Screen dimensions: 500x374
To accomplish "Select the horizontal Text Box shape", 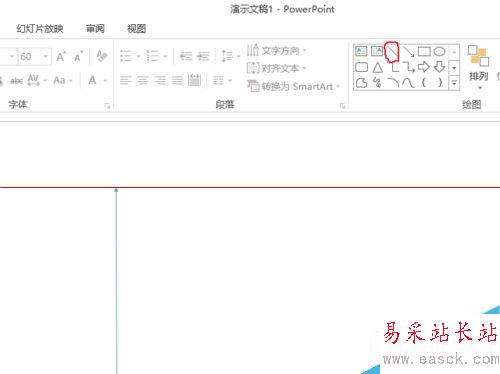I will pyautogui.click(x=361, y=51).
